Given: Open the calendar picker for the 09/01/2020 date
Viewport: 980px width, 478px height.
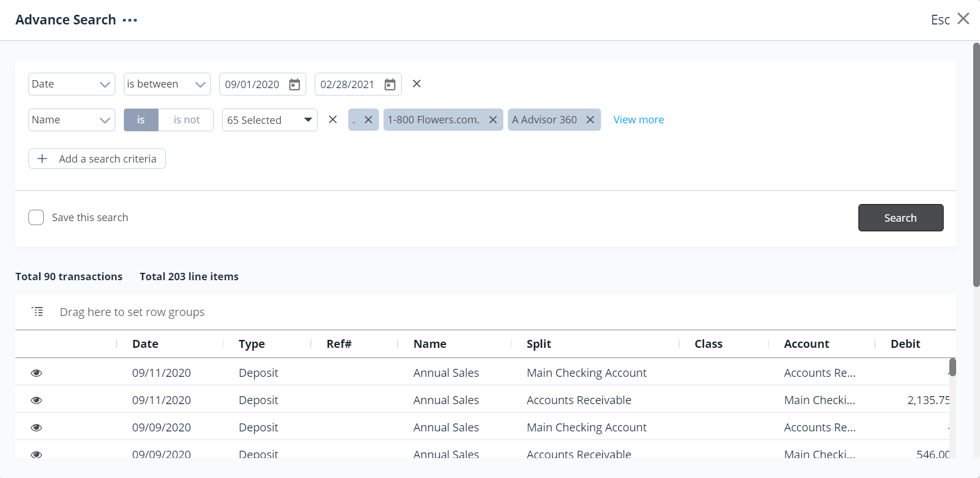Looking at the screenshot, I should tap(294, 85).
